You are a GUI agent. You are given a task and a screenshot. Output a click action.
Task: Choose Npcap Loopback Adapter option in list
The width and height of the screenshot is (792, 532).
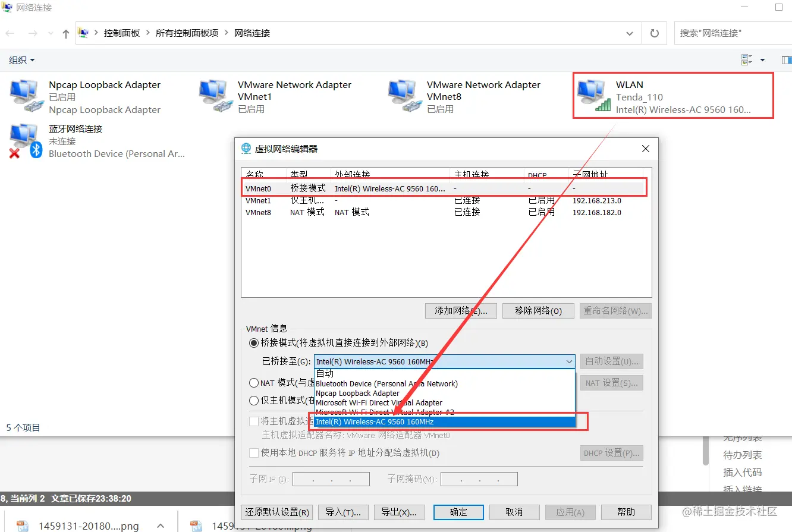444,393
